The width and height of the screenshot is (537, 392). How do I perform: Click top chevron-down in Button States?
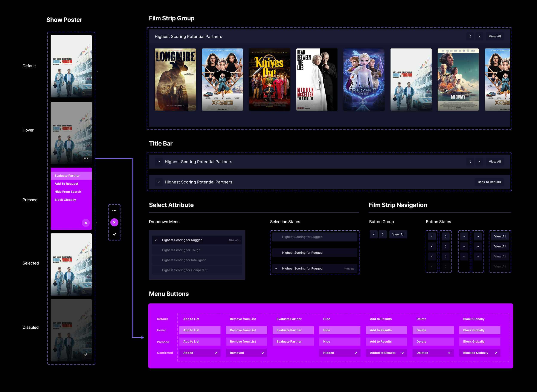click(x=464, y=236)
